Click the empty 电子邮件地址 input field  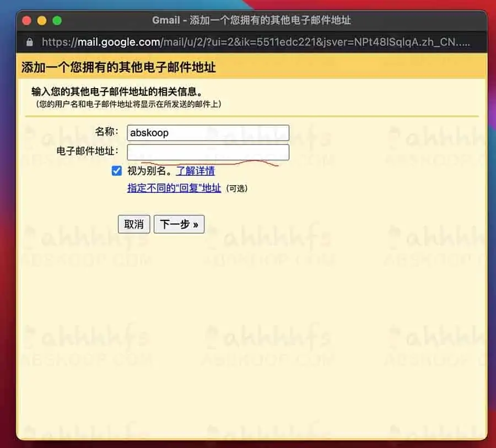point(208,152)
